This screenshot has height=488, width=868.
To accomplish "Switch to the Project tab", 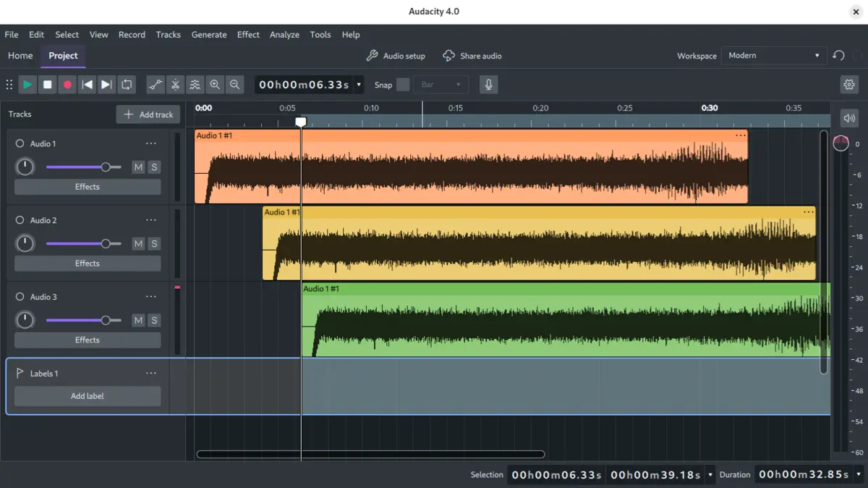I will coord(63,56).
